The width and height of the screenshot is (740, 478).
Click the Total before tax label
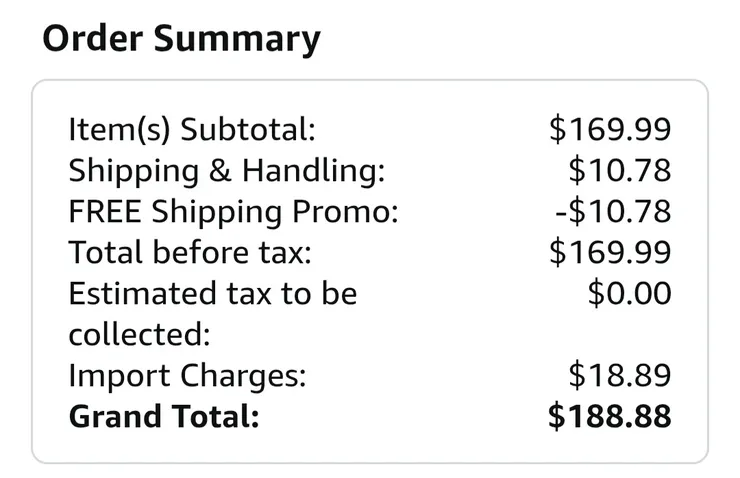coord(190,253)
